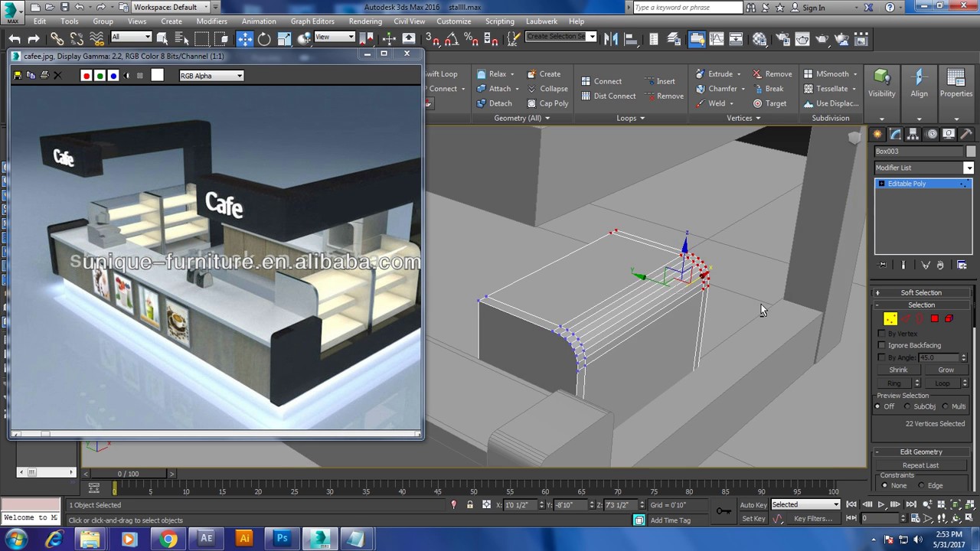Toggle green channel in cafee.jpg viewer
Screen dimensions: 980x551
100,76
